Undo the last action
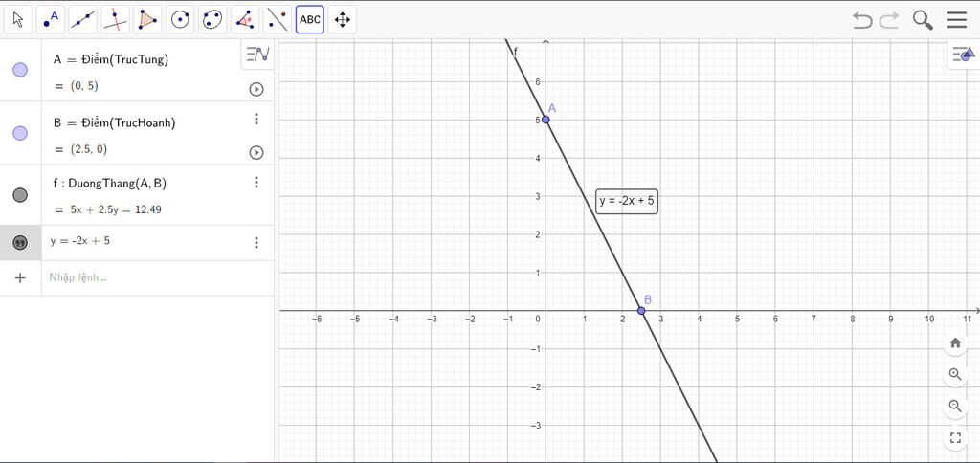This screenshot has width=980, height=463. (x=862, y=20)
